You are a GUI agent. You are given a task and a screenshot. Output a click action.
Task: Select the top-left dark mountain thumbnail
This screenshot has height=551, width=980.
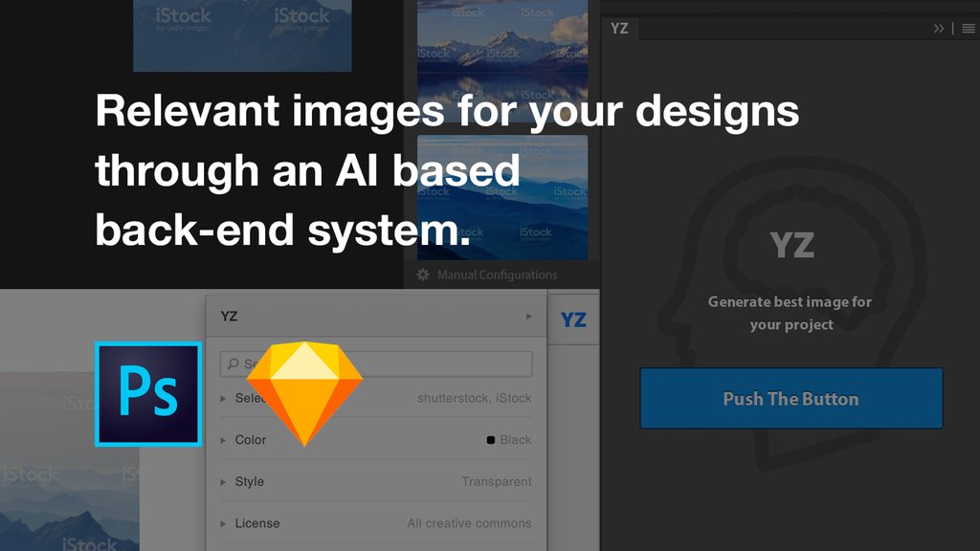pos(242,35)
